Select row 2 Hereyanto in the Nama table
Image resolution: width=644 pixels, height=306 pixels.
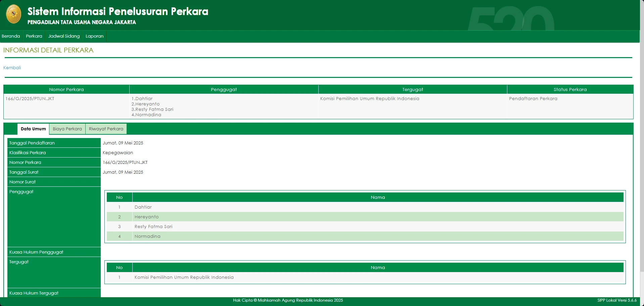[x=146, y=217]
